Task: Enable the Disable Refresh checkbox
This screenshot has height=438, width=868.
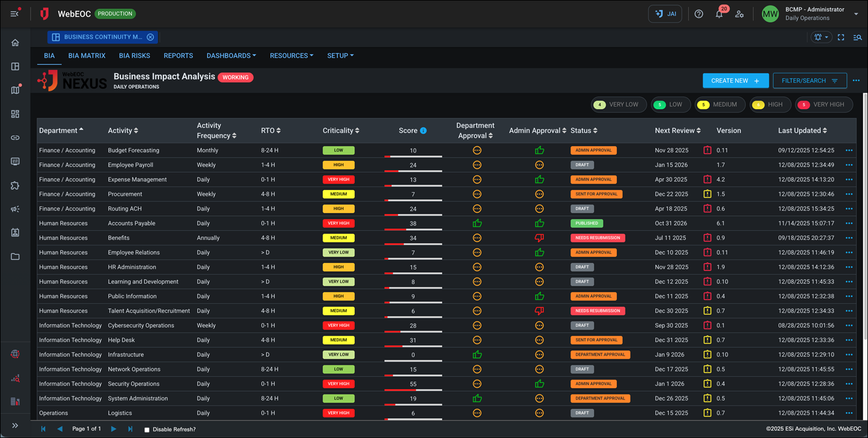Action: [x=147, y=429]
